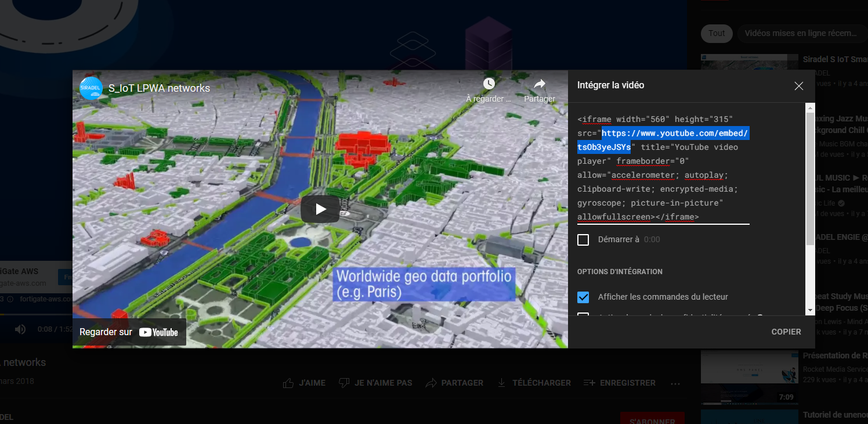
Task: Close the Intégrer la vidéo dialog
Action: 799,86
